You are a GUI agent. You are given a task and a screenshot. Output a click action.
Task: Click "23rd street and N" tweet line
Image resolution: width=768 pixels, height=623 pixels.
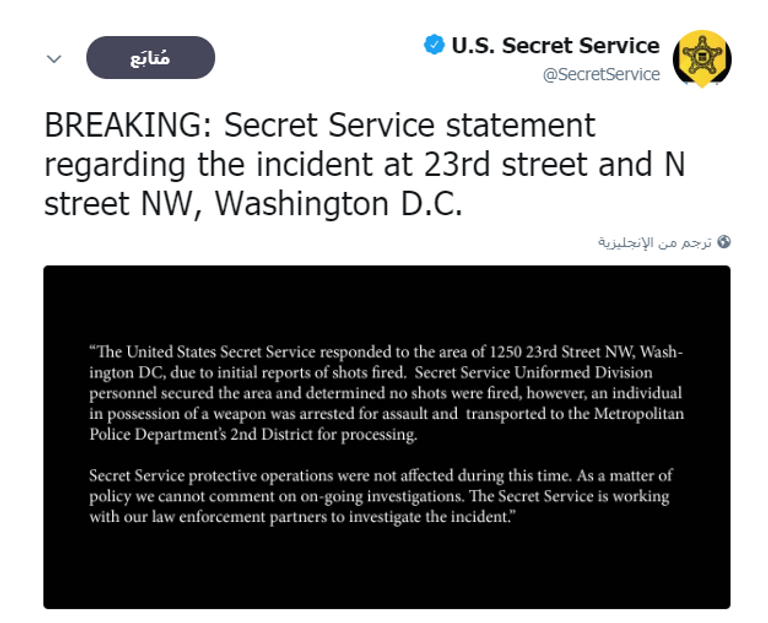coord(555,164)
